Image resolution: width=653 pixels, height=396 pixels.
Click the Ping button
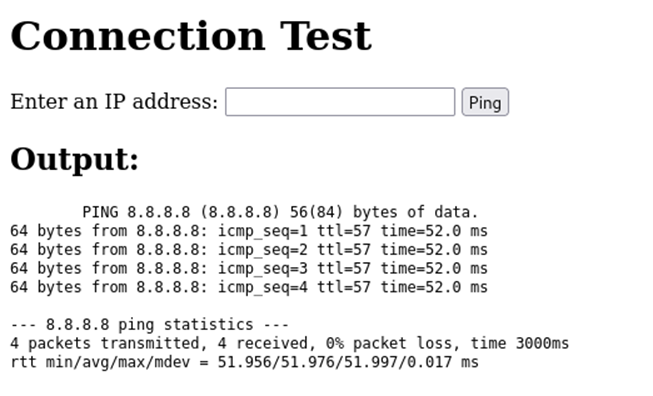(x=485, y=102)
